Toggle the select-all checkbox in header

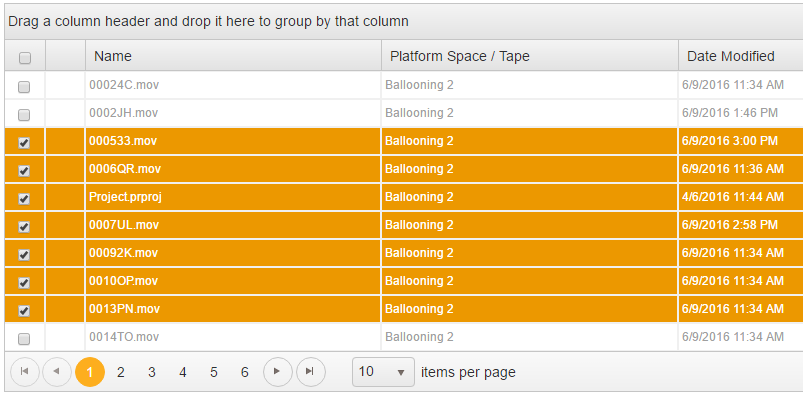[x=24, y=58]
